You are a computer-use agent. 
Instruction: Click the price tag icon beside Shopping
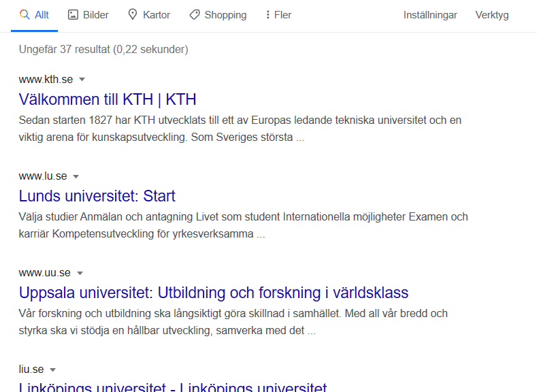[195, 15]
